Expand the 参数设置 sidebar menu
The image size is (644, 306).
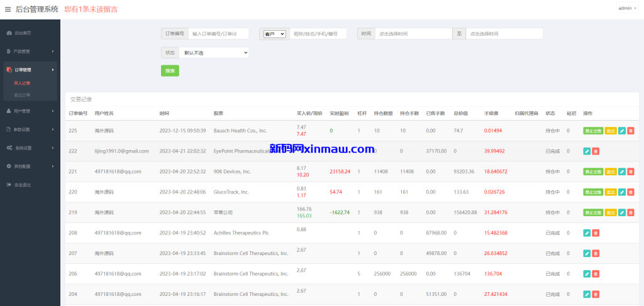(30, 129)
